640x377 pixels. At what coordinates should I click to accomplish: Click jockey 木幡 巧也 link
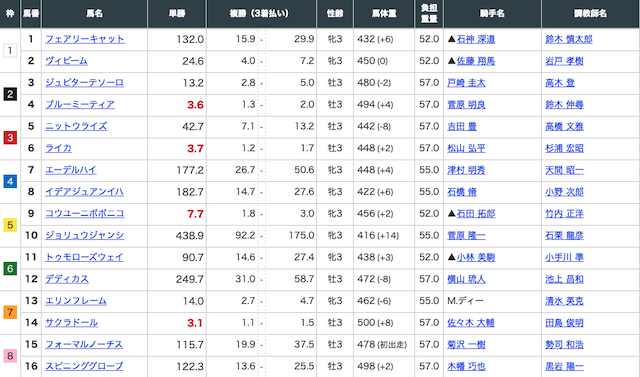point(466,367)
